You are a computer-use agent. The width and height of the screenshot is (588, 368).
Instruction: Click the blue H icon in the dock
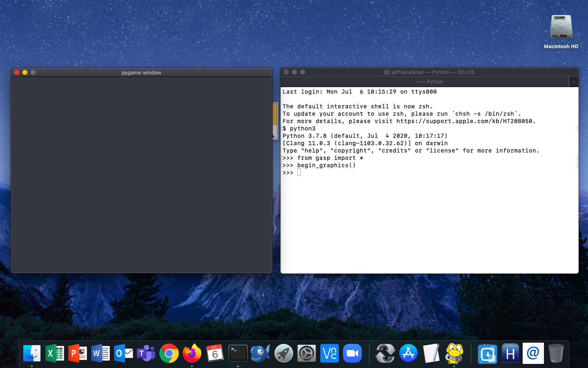coord(510,354)
